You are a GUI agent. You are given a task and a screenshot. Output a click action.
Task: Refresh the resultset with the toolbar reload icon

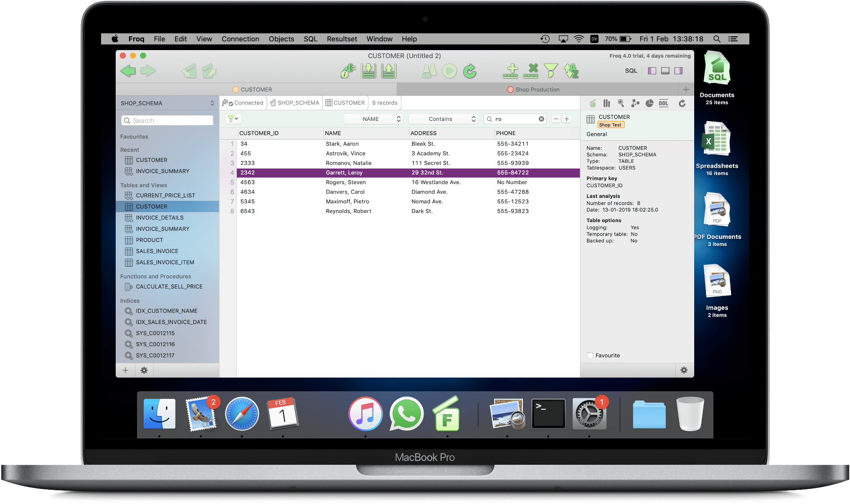(470, 71)
